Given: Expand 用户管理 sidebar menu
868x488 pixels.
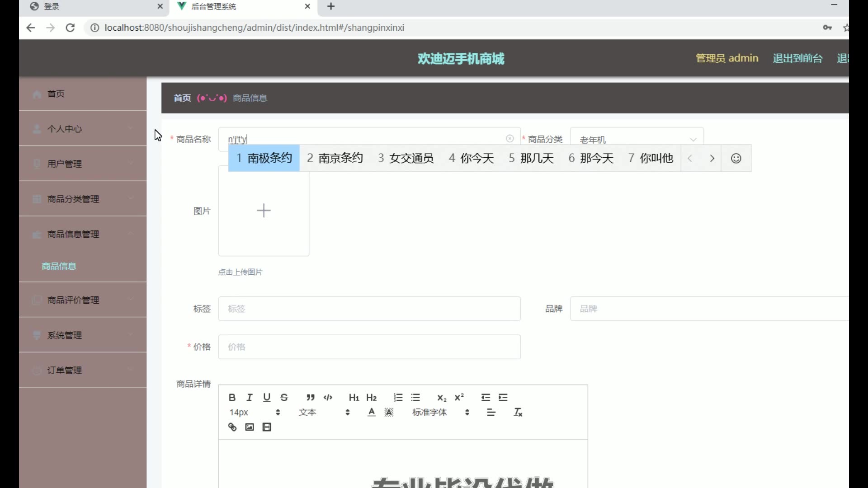Looking at the screenshot, I should [x=83, y=164].
